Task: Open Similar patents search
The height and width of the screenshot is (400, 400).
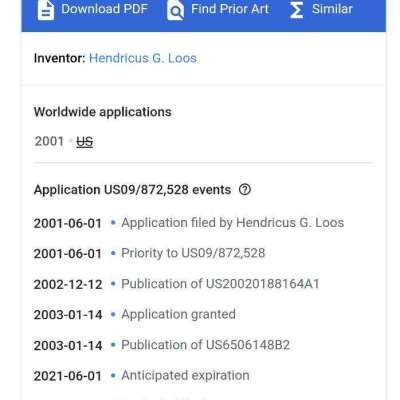Action: (332, 9)
